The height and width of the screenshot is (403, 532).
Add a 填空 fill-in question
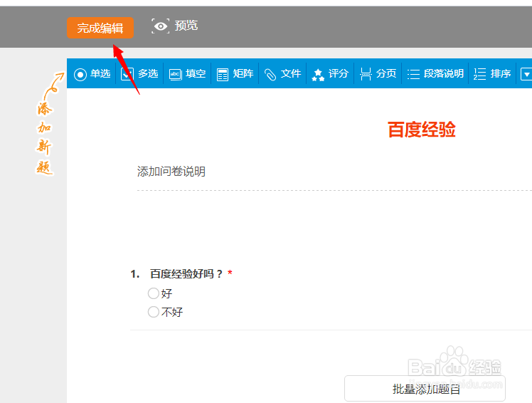[x=187, y=74]
